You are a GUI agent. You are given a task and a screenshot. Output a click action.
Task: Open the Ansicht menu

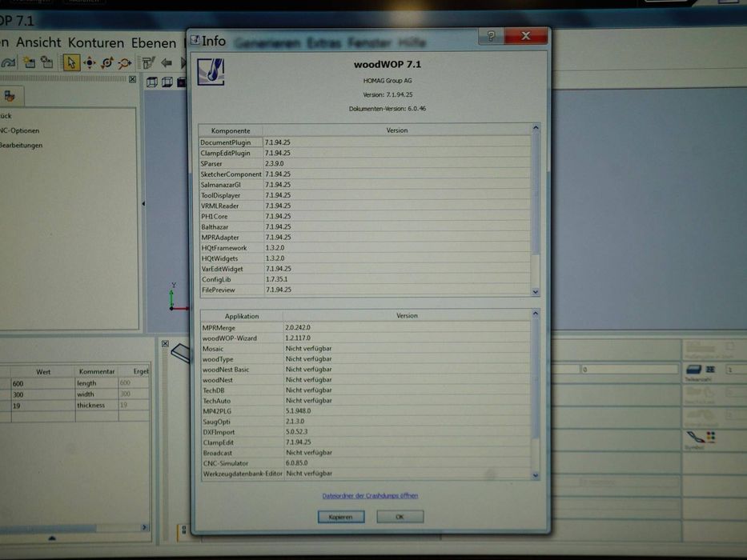[x=38, y=42]
